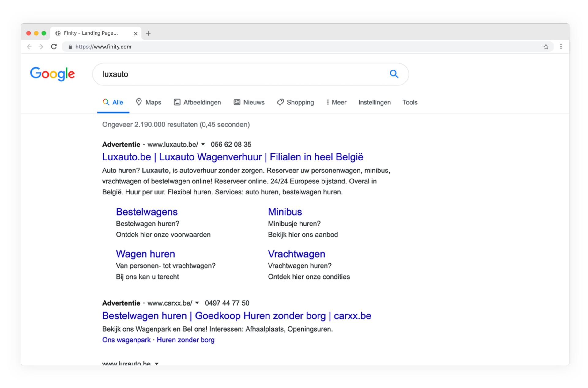Reload the page with the refresh icon

(54, 47)
